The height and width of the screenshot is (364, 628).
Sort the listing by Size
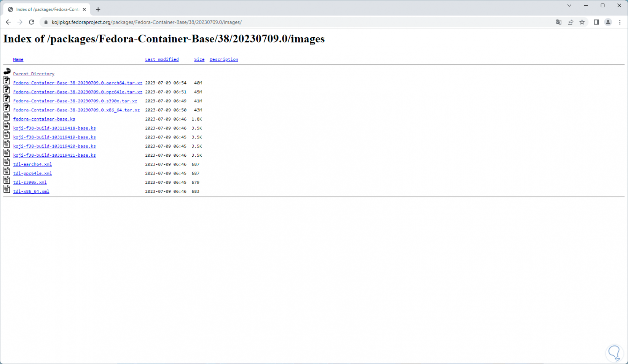pyautogui.click(x=199, y=59)
